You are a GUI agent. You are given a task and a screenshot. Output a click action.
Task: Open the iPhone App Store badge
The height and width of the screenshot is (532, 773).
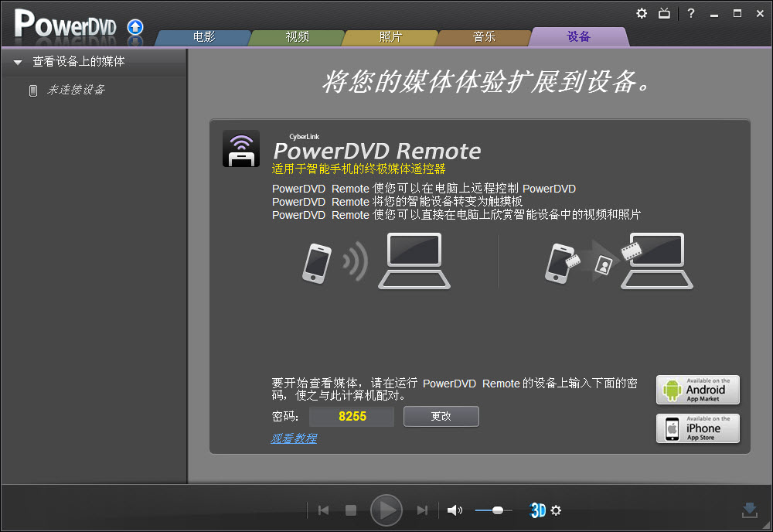(697, 428)
